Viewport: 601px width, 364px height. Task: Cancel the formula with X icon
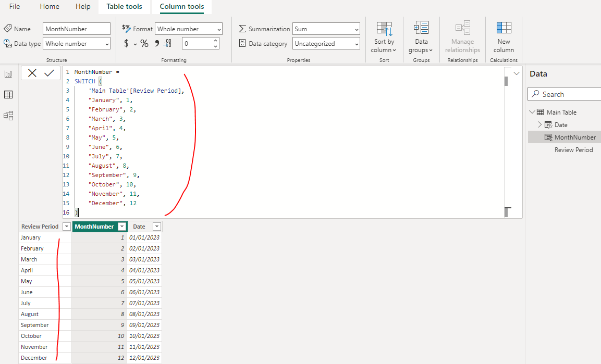point(32,73)
